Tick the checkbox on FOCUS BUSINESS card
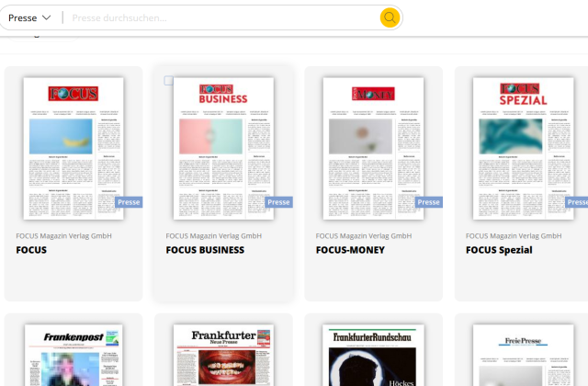The width and height of the screenshot is (588, 386). 169,81
